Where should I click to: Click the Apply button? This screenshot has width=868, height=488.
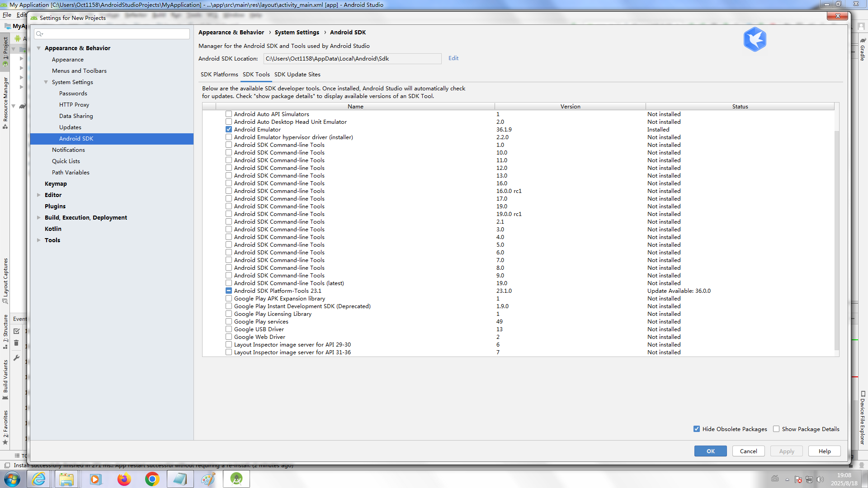[787, 451]
